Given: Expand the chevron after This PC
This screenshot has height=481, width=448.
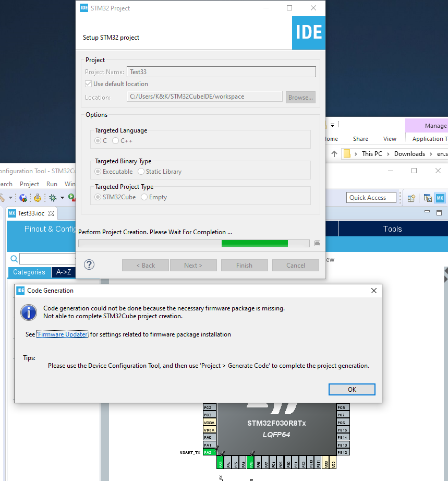Looking at the screenshot, I should [x=388, y=154].
